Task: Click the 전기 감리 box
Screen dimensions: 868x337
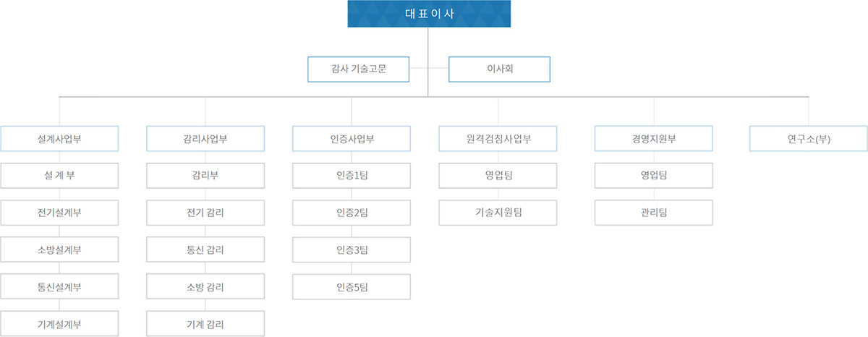Action: [x=205, y=213]
